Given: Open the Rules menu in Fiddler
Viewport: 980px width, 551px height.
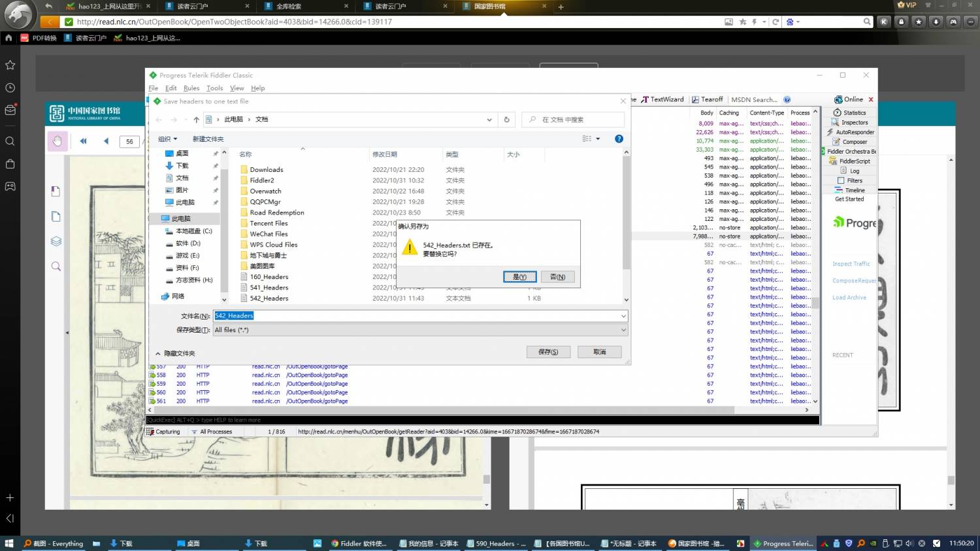Looking at the screenshot, I should coord(191,88).
